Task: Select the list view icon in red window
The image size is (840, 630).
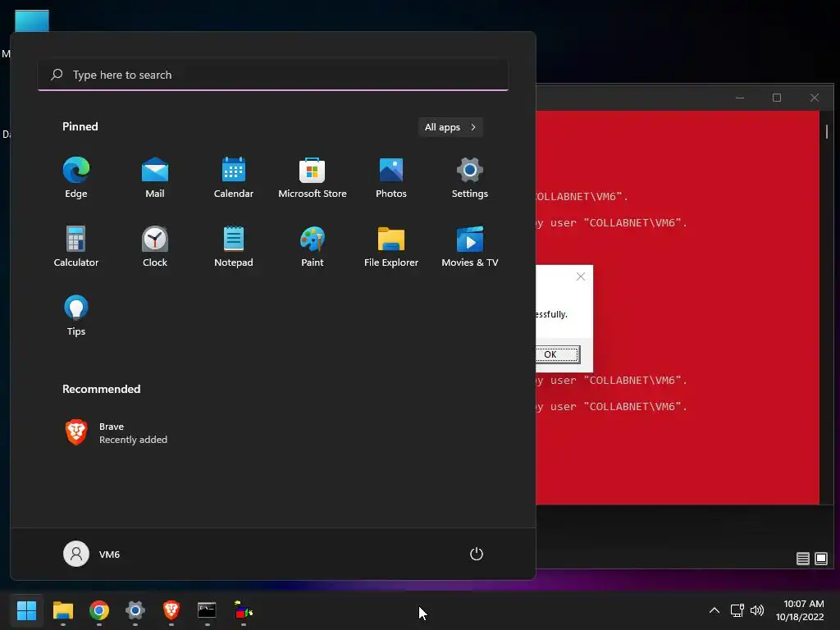Action: tap(802, 559)
